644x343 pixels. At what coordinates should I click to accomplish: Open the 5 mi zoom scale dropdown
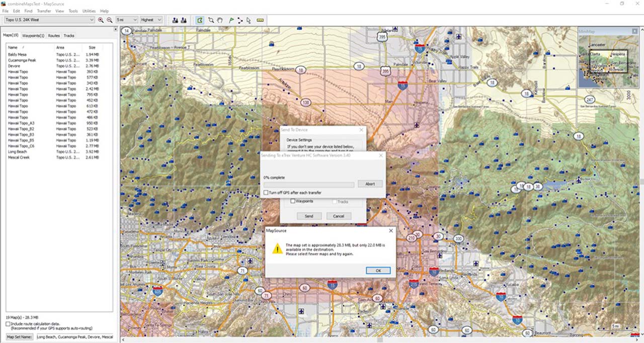pyautogui.click(x=127, y=20)
